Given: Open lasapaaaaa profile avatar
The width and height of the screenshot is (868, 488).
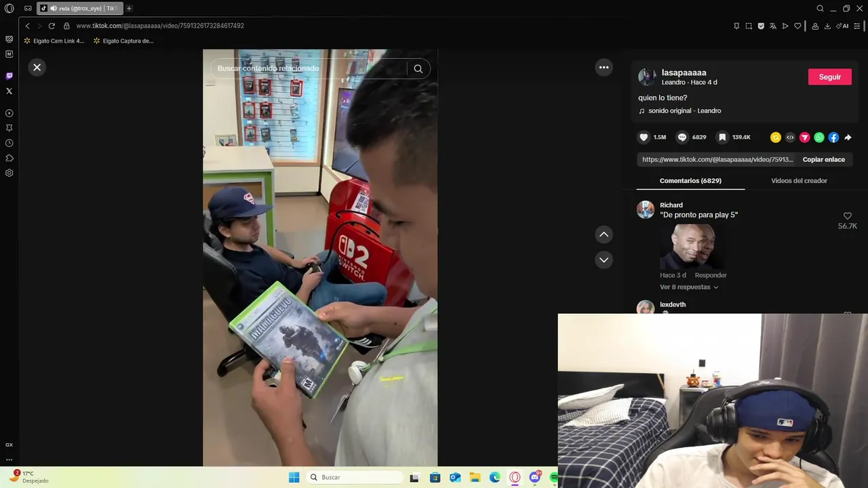Looking at the screenshot, I should [647, 77].
